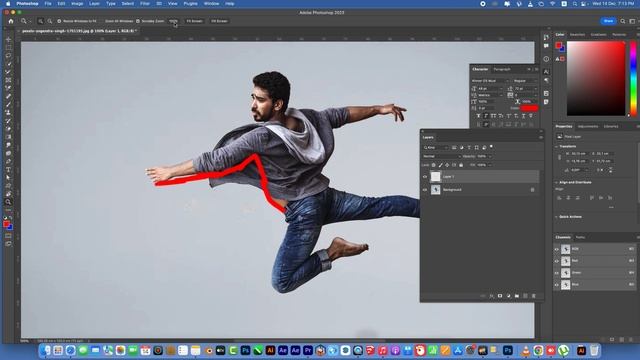
Task: Apply Underline style in Character panel
Action: (x=523, y=116)
